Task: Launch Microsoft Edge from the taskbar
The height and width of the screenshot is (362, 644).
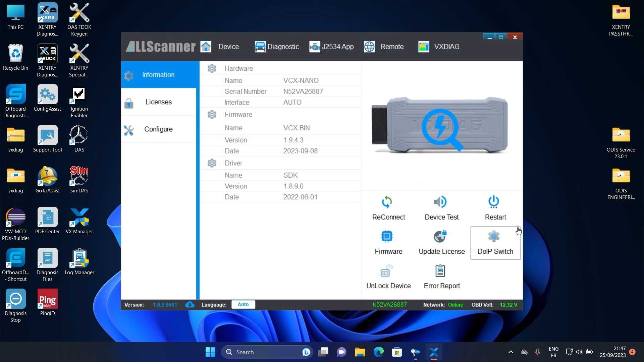Action: pos(378,352)
